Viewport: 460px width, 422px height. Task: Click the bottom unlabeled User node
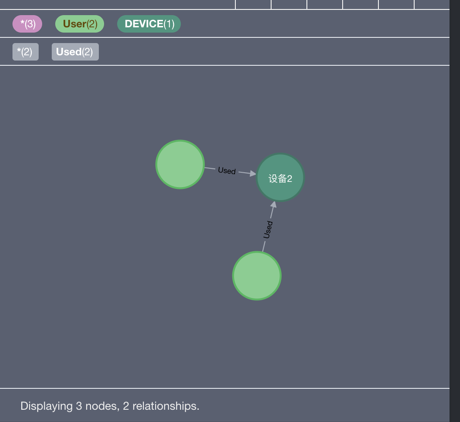tap(257, 276)
